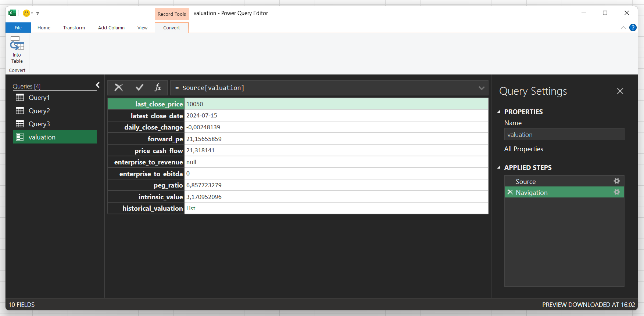644x316 pixels.
Task: Click the smiley feedback icon
Action: (26, 13)
